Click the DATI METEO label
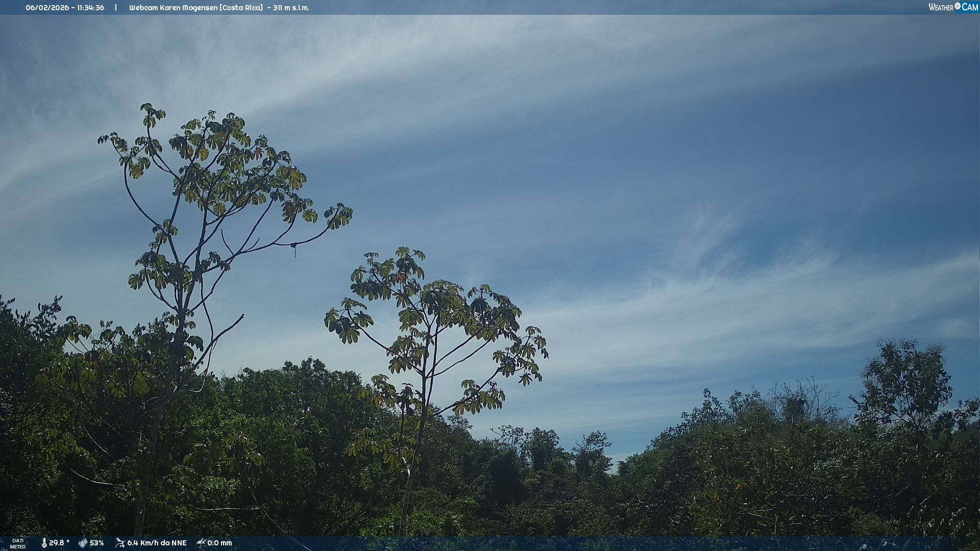The width and height of the screenshot is (980, 551). (x=18, y=543)
